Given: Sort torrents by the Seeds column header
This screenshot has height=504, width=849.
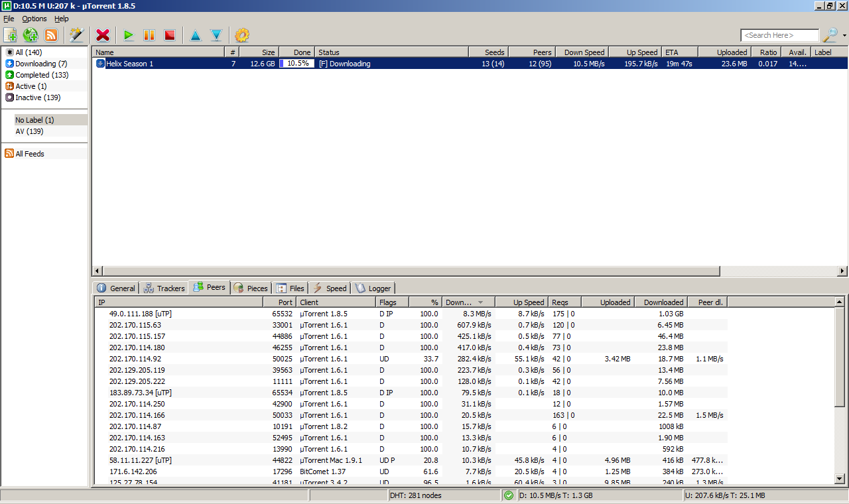Looking at the screenshot, I should point(488,52).
